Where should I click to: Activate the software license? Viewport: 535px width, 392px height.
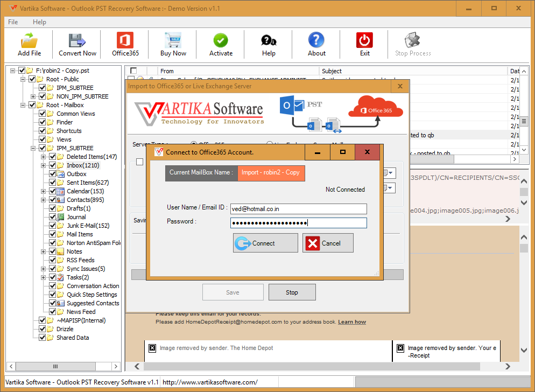coord(221,40)
